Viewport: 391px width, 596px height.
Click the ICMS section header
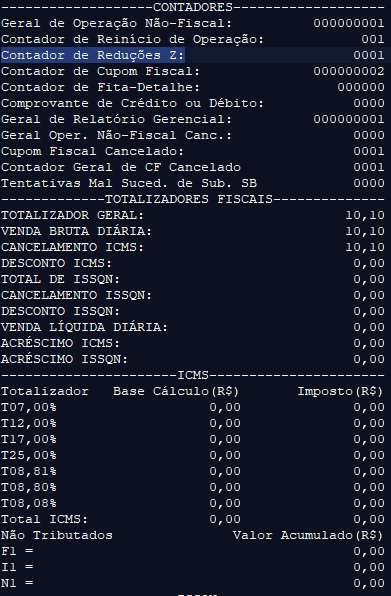pyautogui.click(x=193, y=375)
